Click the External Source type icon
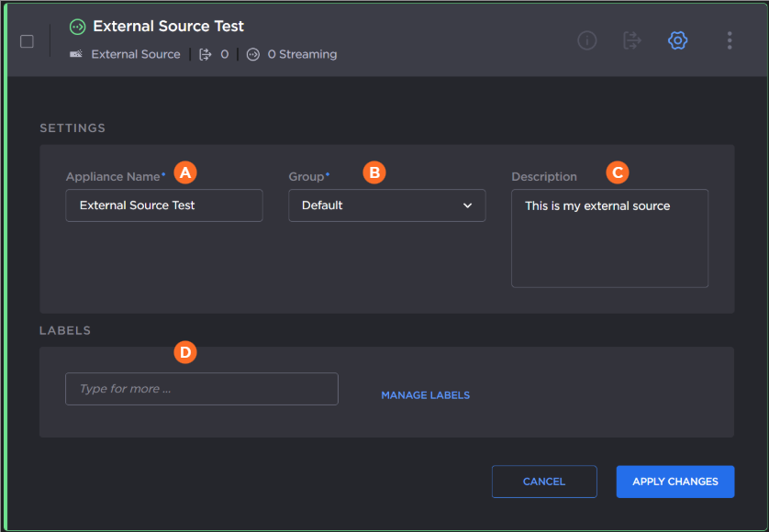The width and height of the screenshot is (769, 532). (x=76, y=54)
